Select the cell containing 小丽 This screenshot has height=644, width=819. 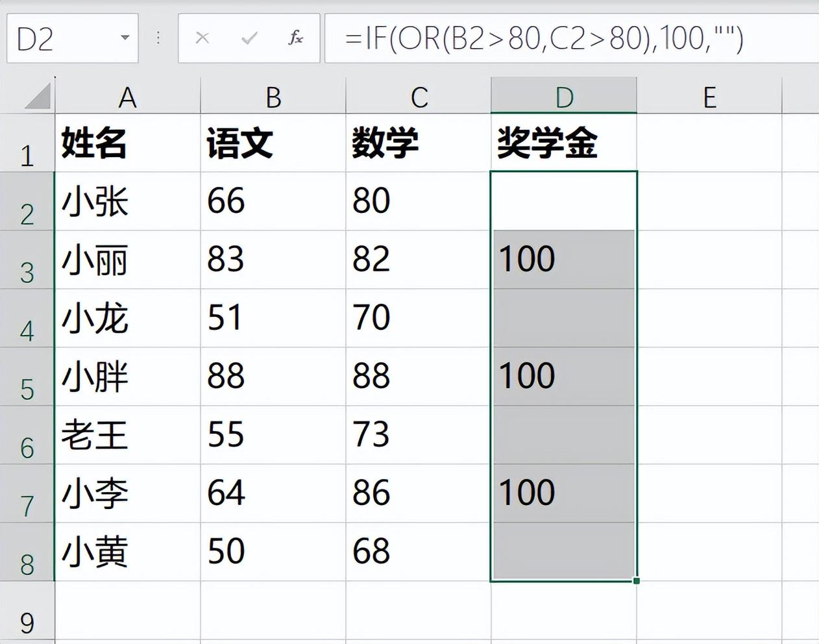tap(128, 260)
